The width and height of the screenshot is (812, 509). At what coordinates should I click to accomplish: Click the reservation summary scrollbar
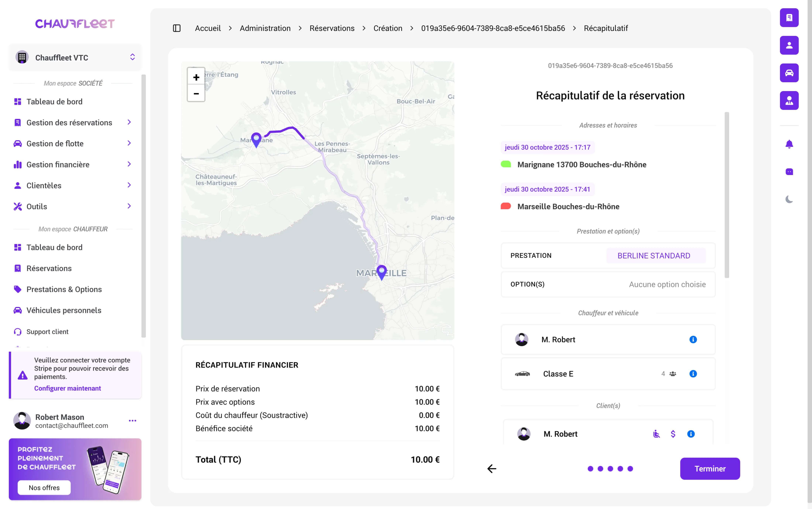click(x=726, y=195)
